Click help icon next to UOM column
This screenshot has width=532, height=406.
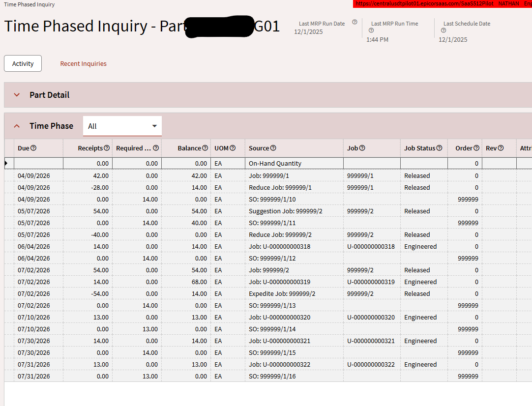(233, 148)
